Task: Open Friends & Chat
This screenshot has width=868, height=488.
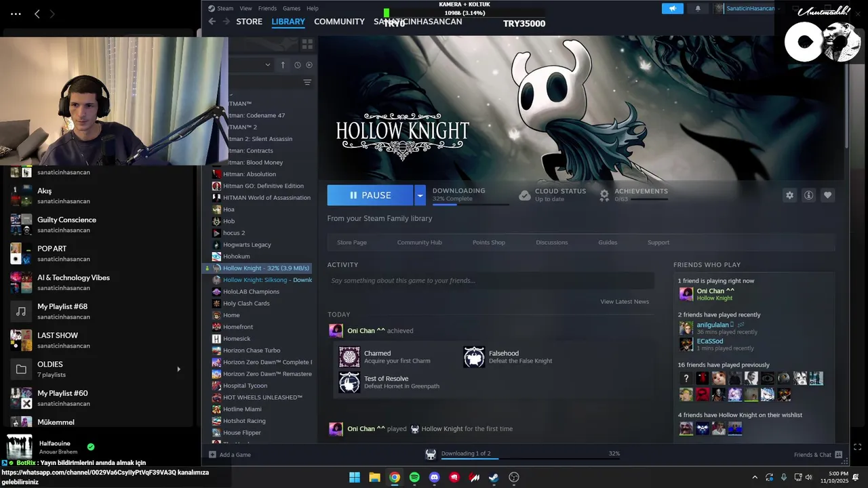Action: tap(818, 455)
